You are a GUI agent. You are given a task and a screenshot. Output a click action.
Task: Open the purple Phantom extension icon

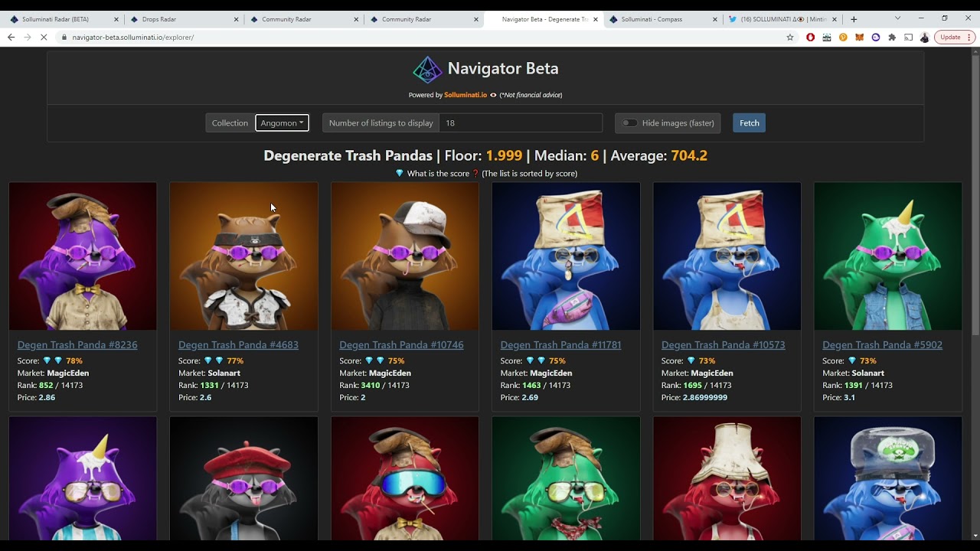pyautogui.click(x=876, y=37)
